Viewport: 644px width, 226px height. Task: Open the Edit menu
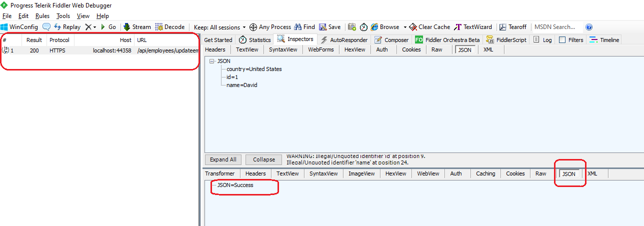(x=23, y=16)
